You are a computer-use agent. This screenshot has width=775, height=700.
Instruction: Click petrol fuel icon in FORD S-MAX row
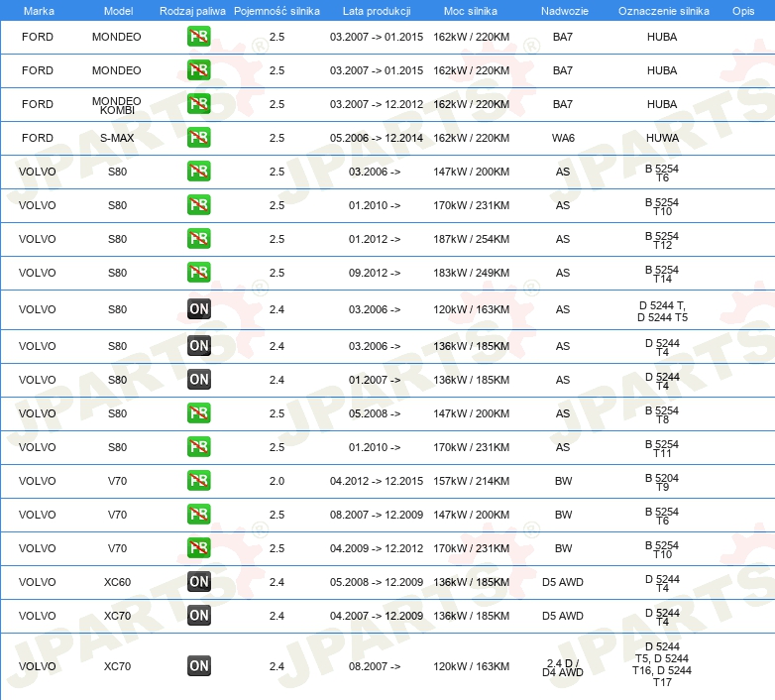198,138
